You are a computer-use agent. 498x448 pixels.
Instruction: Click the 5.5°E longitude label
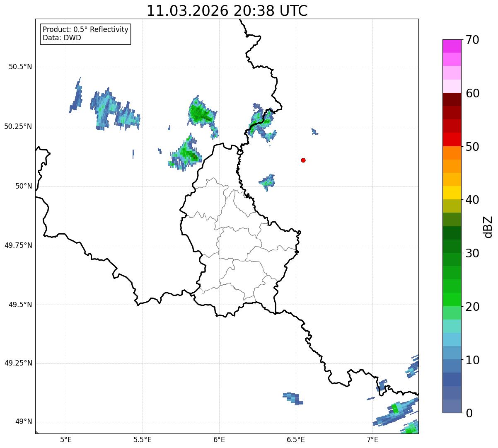(143, 439)
